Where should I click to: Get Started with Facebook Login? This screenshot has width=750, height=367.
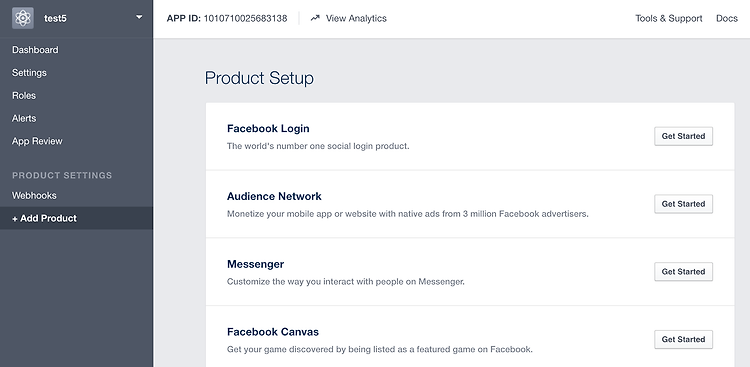pos(684,136)
